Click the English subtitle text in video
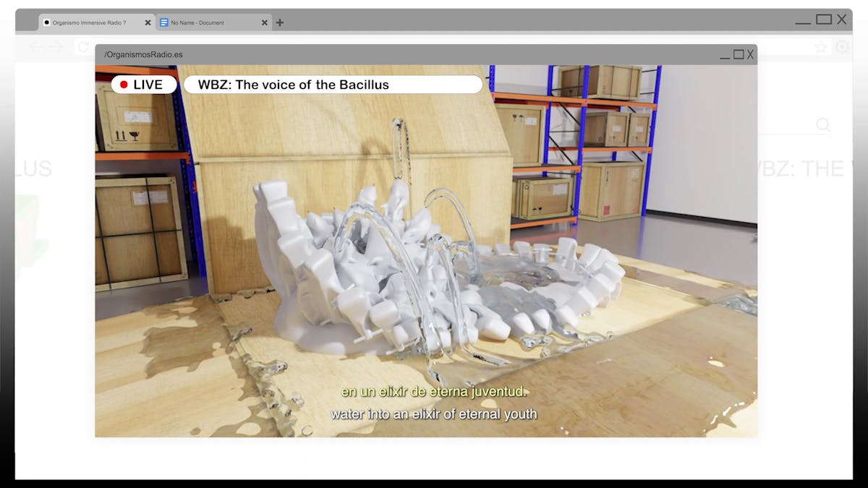This screenshot has height=488, width=868. pos(433,414)
